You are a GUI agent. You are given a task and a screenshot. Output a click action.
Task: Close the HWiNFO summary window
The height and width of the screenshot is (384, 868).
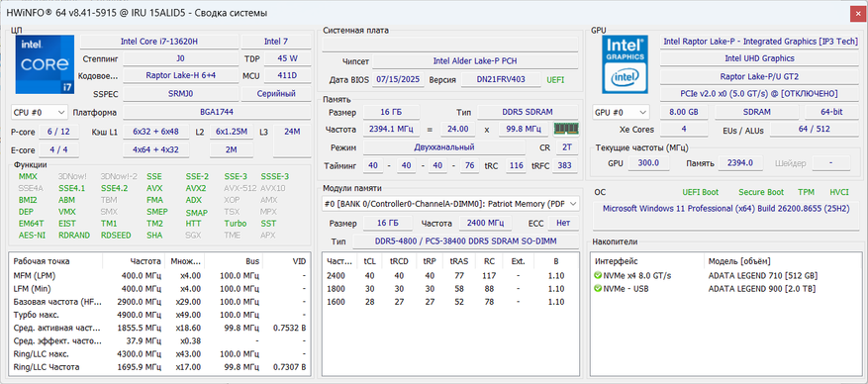click(x=858, y=13)
